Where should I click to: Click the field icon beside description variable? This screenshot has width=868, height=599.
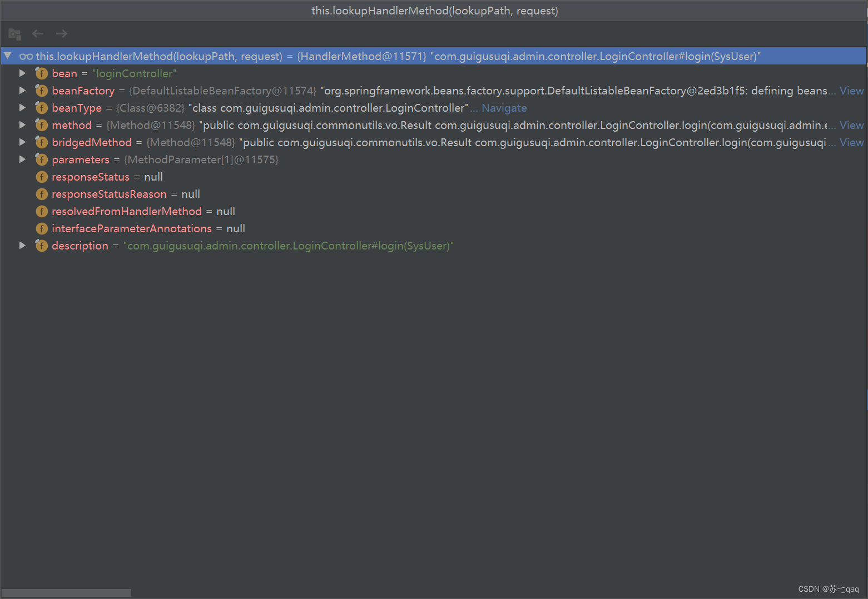click(x=41, y=246)
